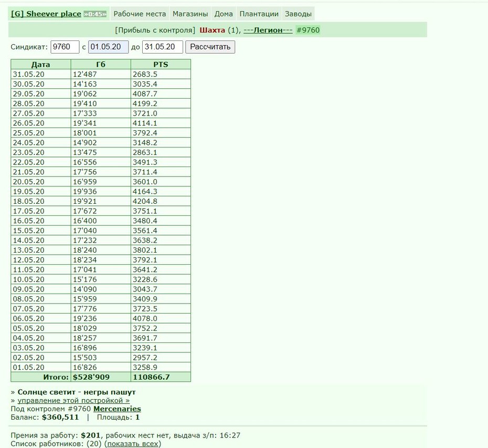This screenshot has height=448, width=488.
Task: Click the Солнце светит - негры пашут title
Action: [x=77, y=392]
